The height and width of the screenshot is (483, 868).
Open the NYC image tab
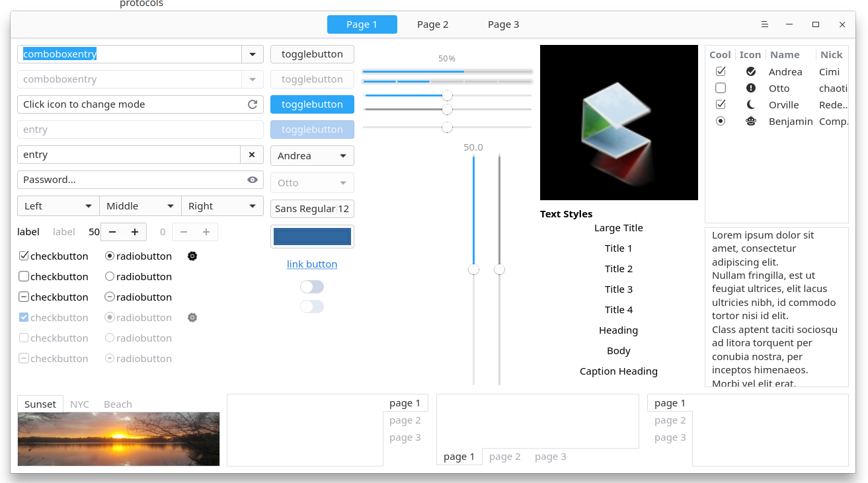click(x=79, y=404)
